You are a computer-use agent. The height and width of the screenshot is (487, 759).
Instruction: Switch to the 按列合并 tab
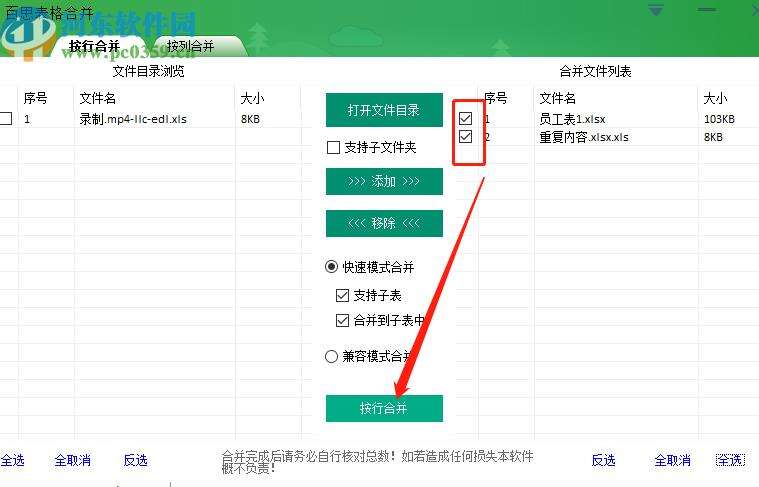pyautogui.click(x=190, y=46)
